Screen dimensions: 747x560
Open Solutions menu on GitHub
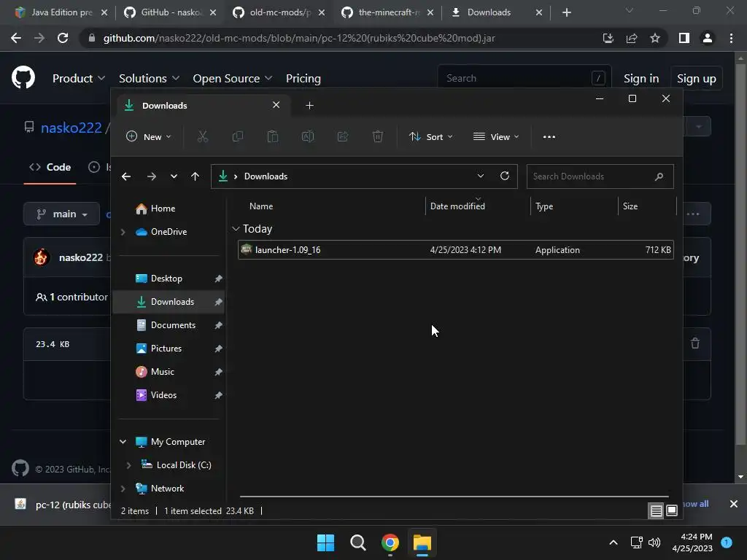coord(149,78)
